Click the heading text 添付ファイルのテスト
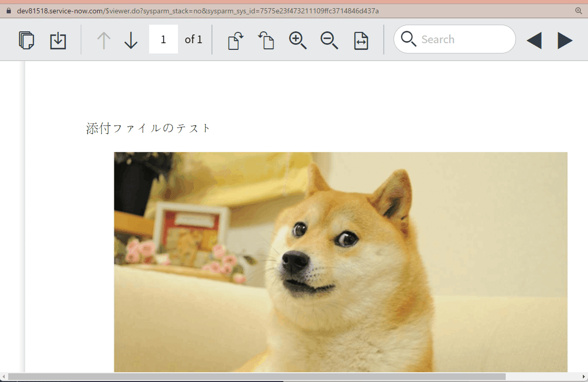The height and width of the screenshot is (382, 588). tap(148, 128)
